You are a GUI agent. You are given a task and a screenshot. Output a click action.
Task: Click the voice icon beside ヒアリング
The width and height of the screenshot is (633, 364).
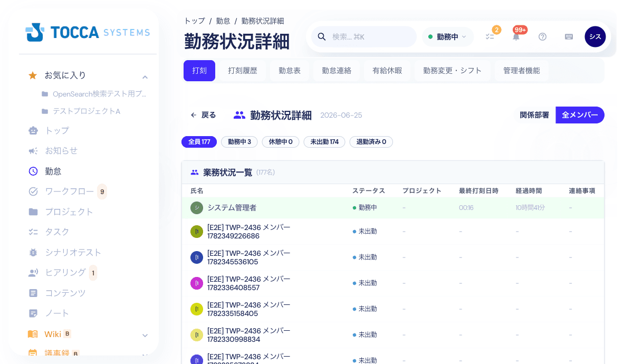[33, 273]
